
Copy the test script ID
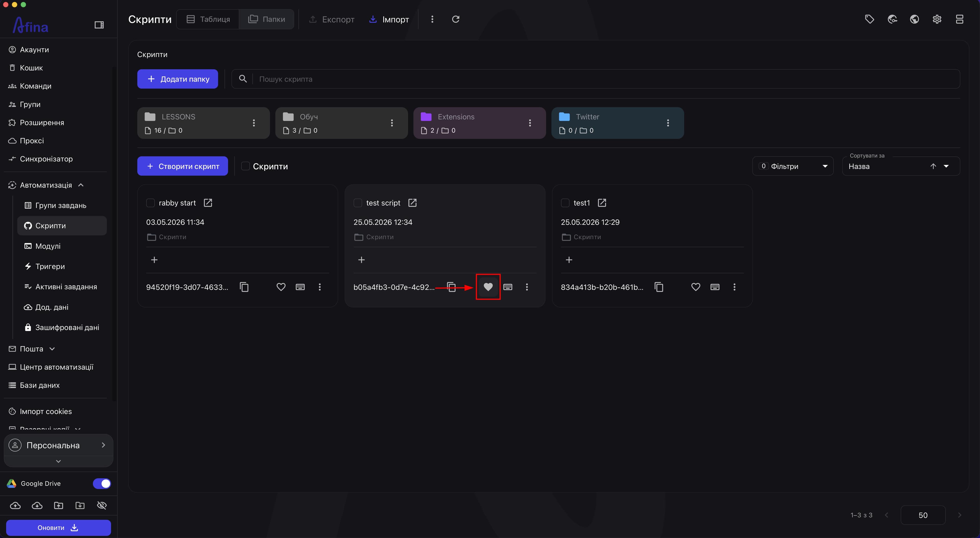(x=451, y=287)
